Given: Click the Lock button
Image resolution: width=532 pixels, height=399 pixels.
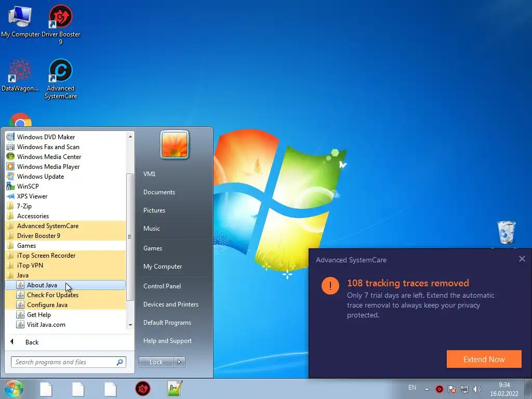Looking at the screenshot, I should pyautogui.click(x=156, y=362).
